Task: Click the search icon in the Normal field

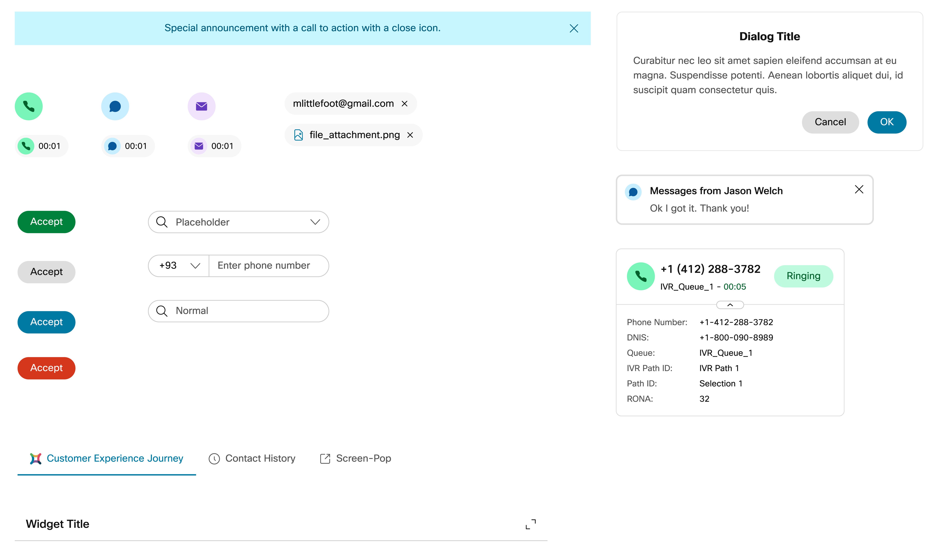Action: click(162, 311)
